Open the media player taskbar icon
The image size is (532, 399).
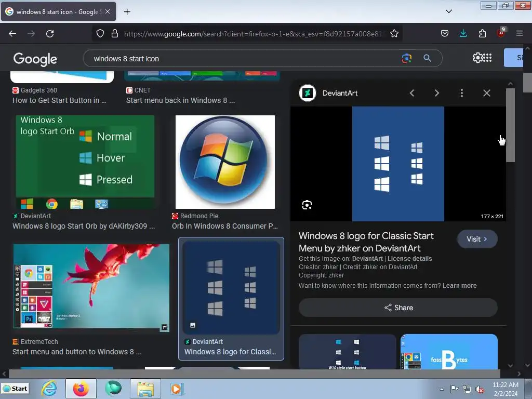click(177, 389)
